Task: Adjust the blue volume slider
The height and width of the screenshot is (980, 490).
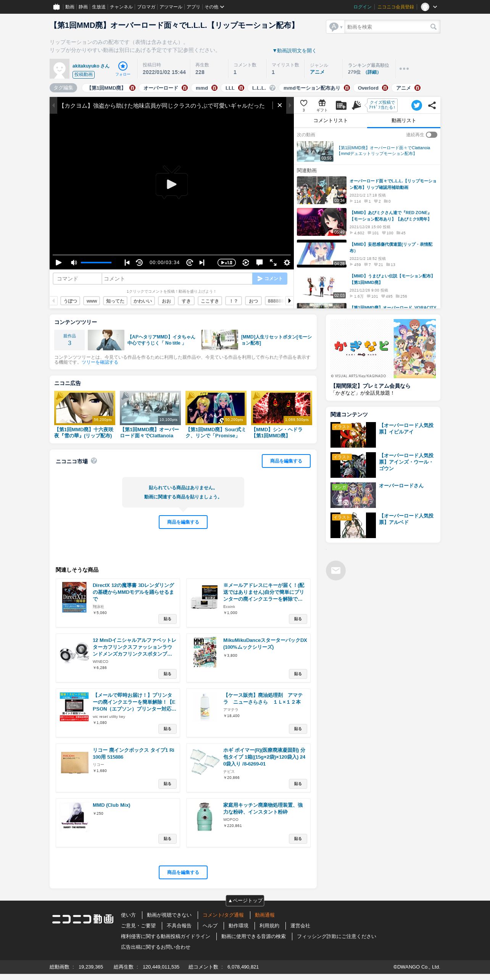Action: point(96,263)
